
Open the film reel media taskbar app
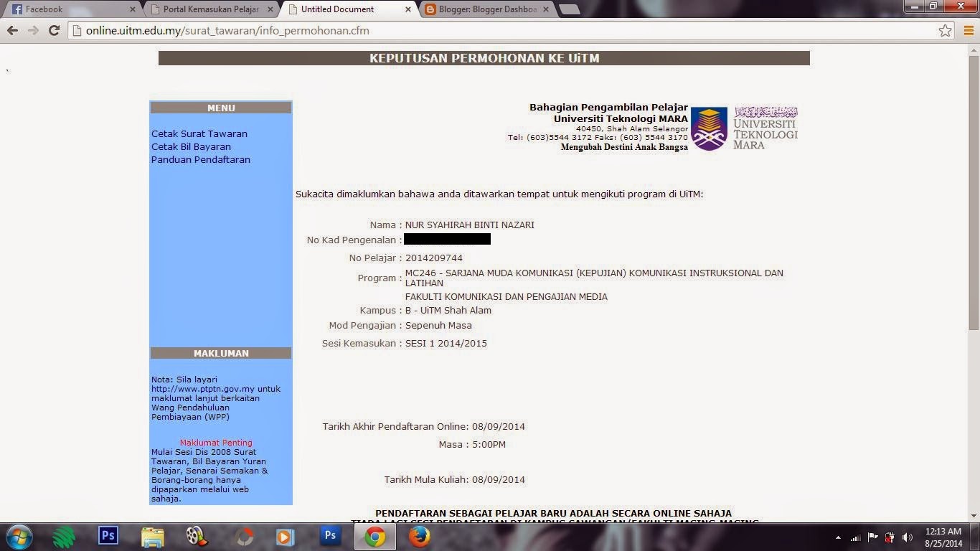click(x=197, y=537)
